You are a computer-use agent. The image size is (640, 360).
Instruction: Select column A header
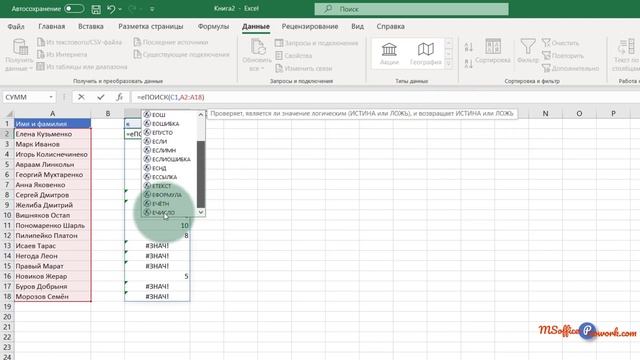coord(52,113)
